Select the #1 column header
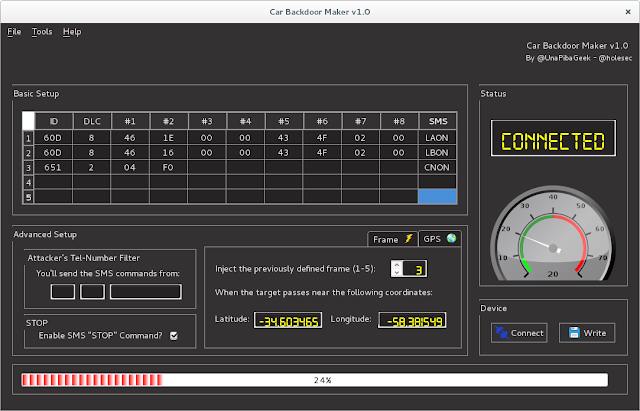 tap(130, 121)
